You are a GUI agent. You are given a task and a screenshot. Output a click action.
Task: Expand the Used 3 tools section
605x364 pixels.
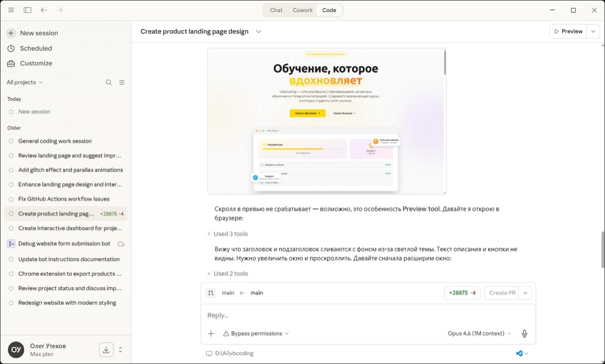click(x=227, y=233)
